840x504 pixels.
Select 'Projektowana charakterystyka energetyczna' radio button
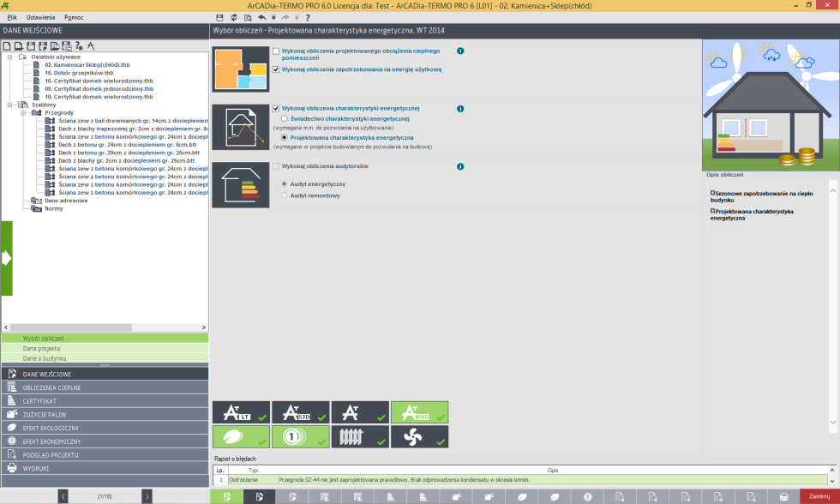[x=285, y=138]
